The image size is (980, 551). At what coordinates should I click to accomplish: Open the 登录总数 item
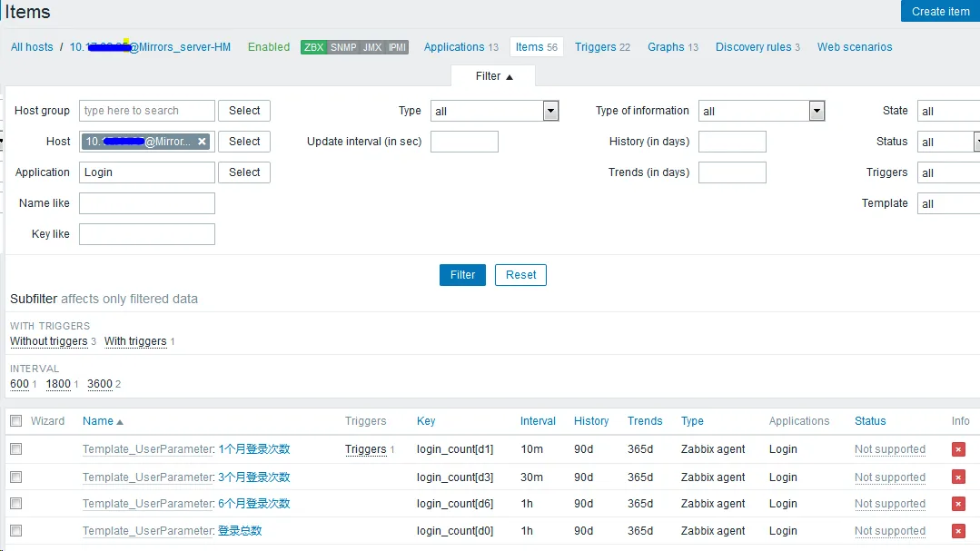tap(240, 531)
